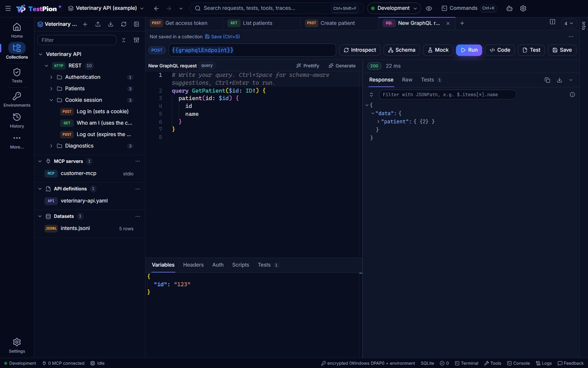Open Terminal in the status bar
Image resolution: width=588 pixels, height=368 pixels.
tap(466, 363)
